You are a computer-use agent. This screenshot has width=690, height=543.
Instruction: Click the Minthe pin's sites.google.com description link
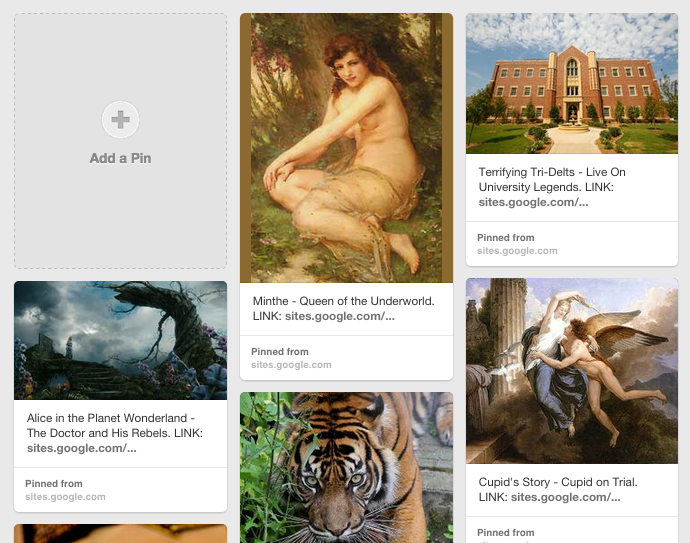[x=340, y=317]
